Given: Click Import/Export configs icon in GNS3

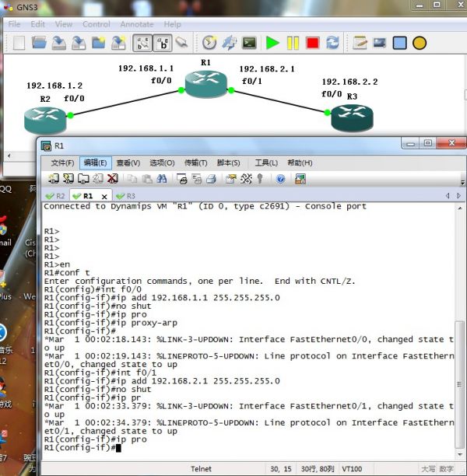Looking at the screenshot, I should (x=230, y=43).
